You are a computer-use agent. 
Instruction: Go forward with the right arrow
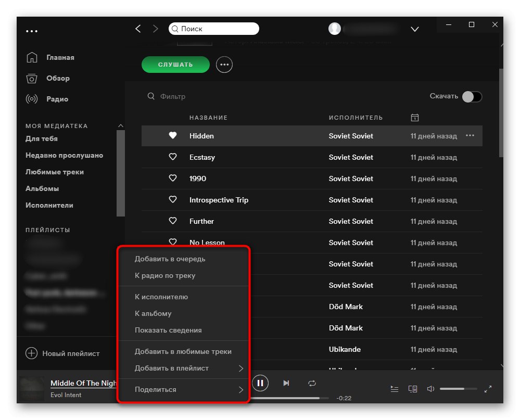155,29
